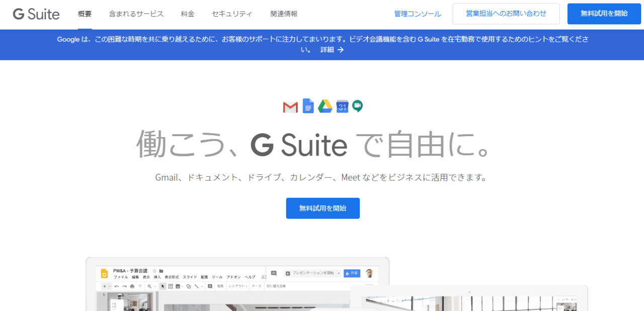Click the redo icon in the Slides toolbar
Screen dimensions: 644x311
(124, 286)
